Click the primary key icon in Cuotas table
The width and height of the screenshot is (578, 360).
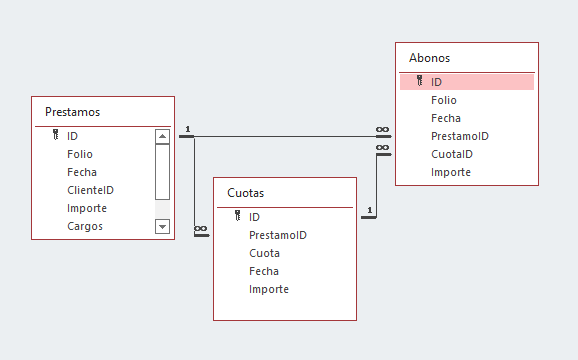238,216
